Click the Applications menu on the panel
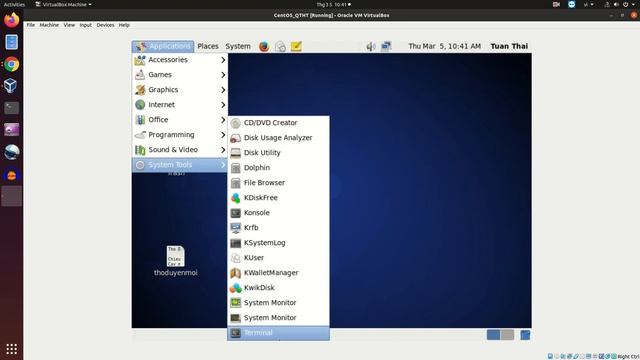This screenshot has height=360, width=640. coord(163,47)
